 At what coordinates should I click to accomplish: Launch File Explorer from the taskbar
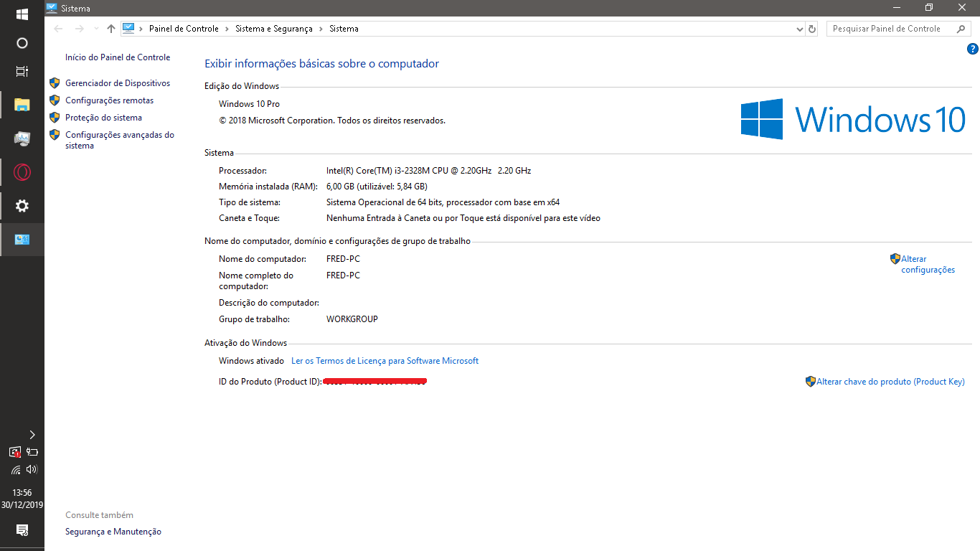click(x=22, y=105)
